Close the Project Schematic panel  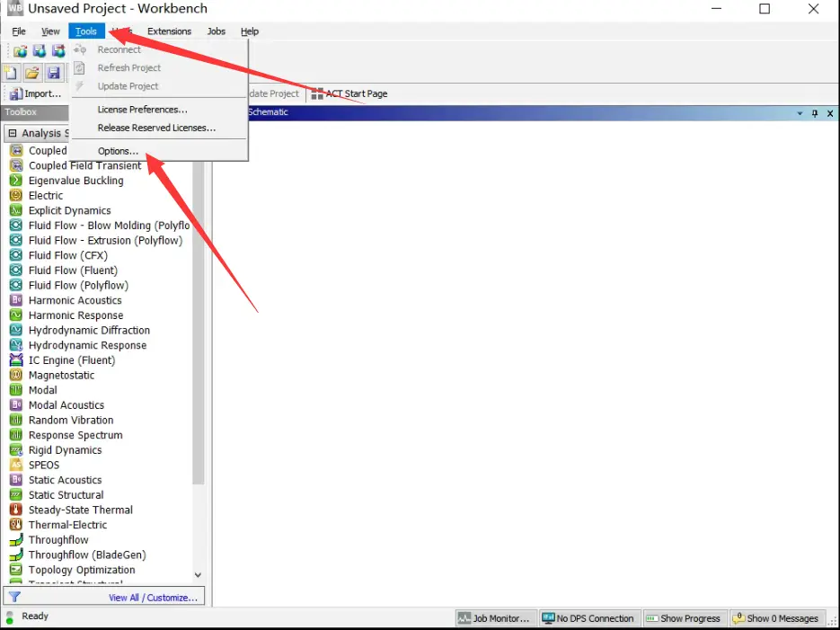830,113
